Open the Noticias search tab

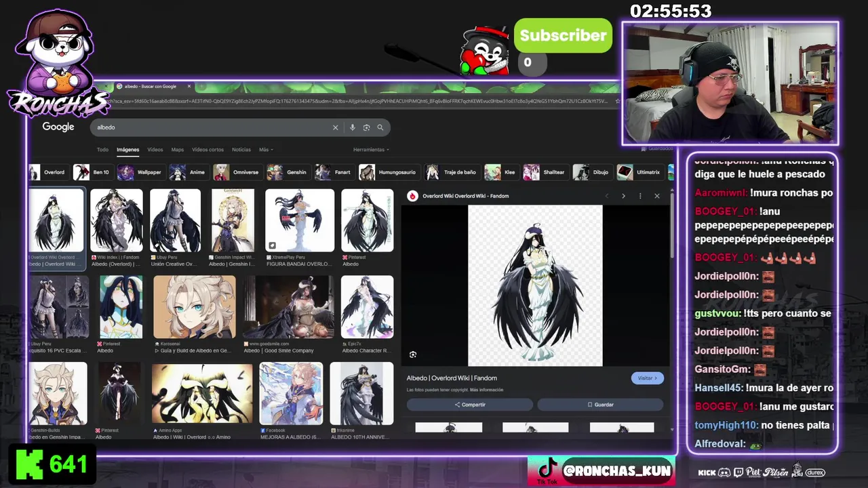(241, 150)
